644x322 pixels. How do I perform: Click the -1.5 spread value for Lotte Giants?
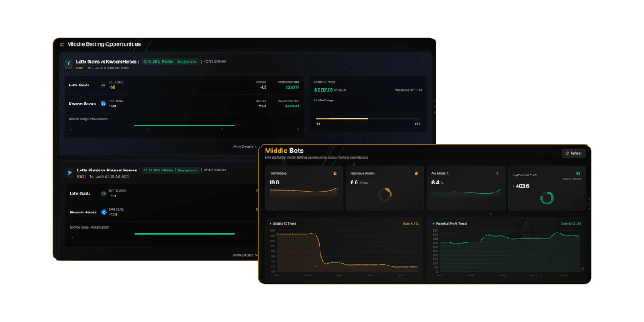point(263,87)
